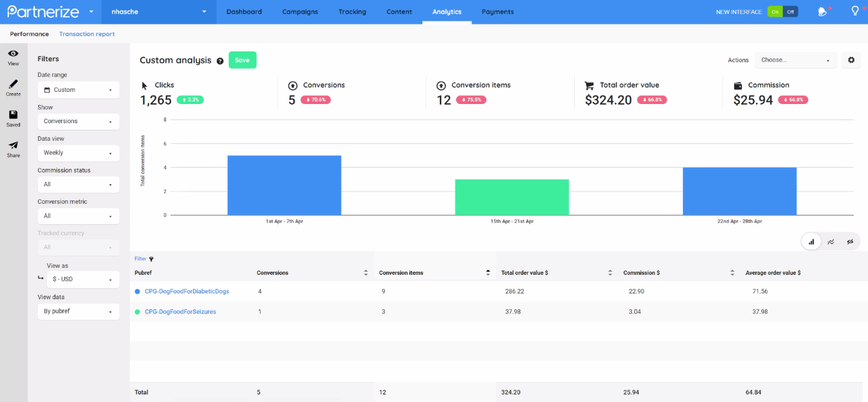Go to the Campaigns tab
868x402 pixels.
300,12
